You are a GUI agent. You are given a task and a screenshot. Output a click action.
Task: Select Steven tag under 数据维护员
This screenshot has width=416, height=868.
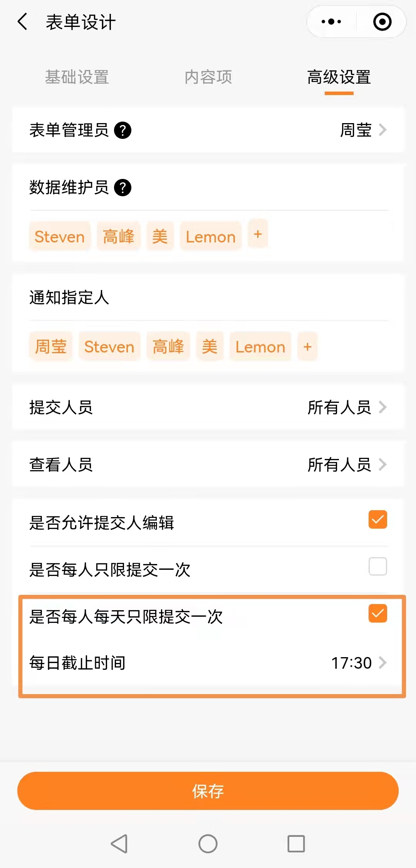[60, 237]
